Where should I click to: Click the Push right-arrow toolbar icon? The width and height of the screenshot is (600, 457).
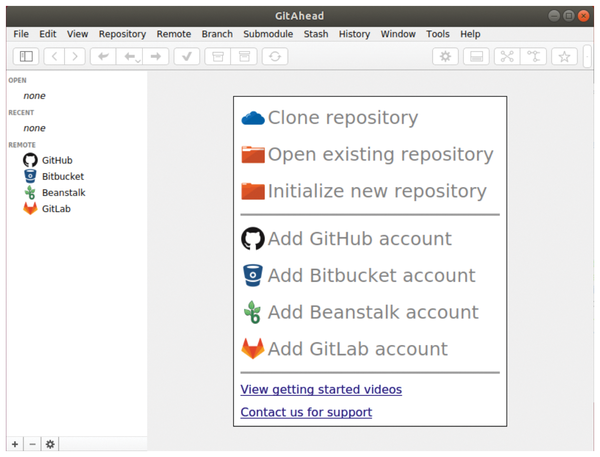pyautogui.click(x=156, y=57)
